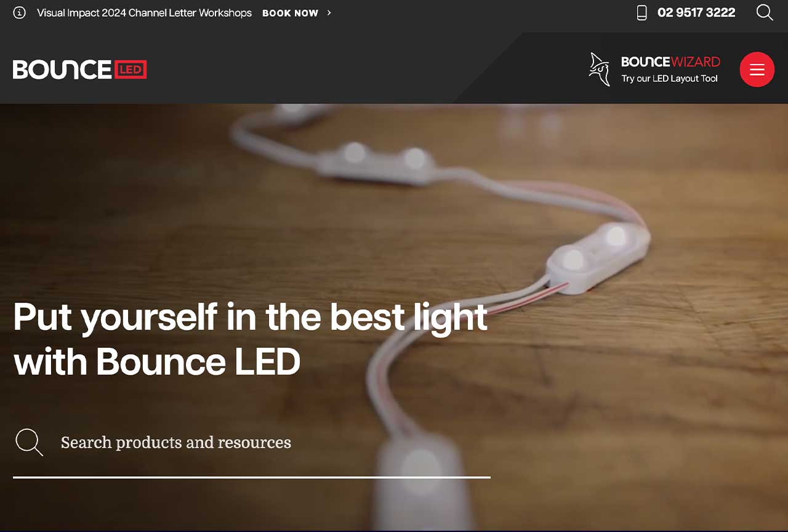Click the BounceWizard bird mascot icon
Image resolution: width=788 pixels, height=532 pixels.
[598, 69]
